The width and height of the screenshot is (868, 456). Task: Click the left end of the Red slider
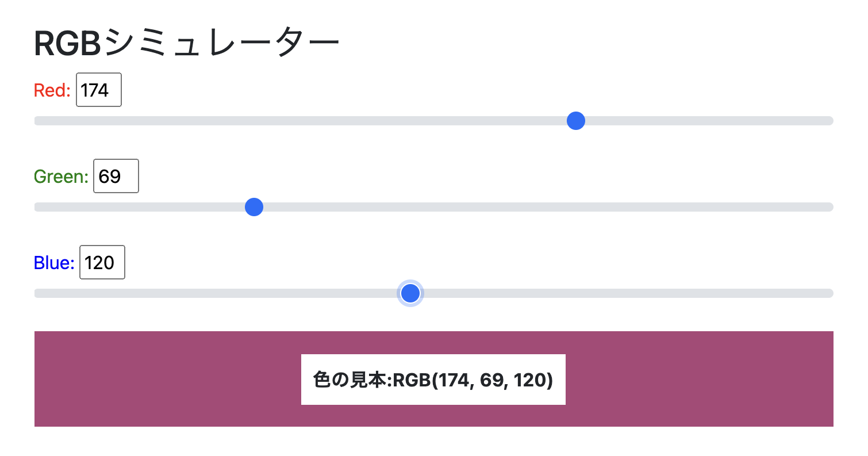pos(39,120)
